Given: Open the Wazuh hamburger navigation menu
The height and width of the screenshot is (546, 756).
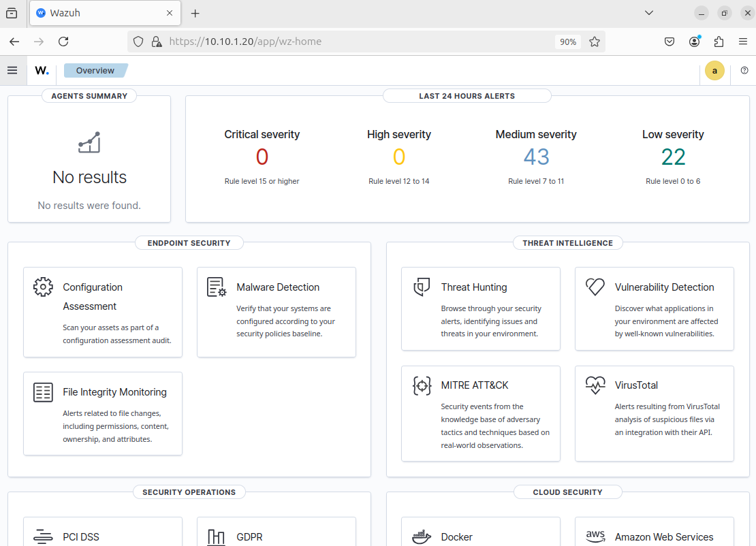Looking at the screenshot, I should click(12, 70).
